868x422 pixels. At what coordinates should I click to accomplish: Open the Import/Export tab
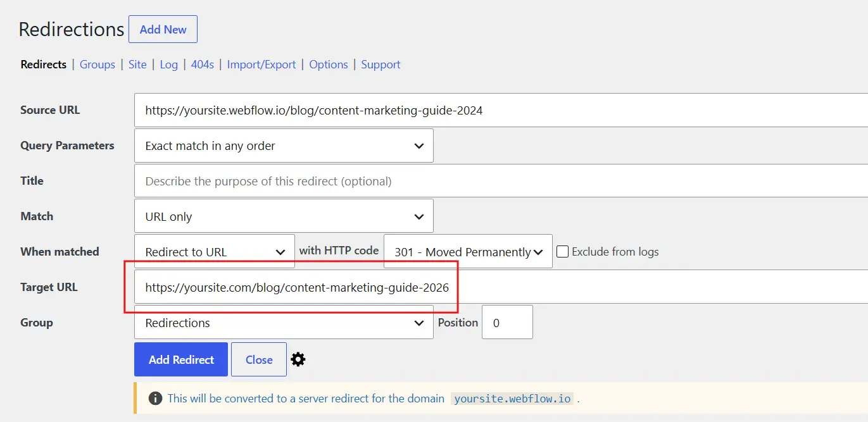click(x=261, y=65)
